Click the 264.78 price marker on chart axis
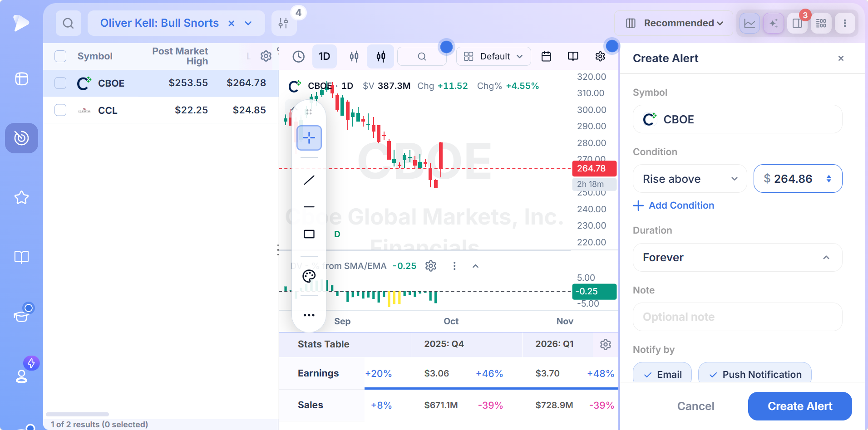868x430 pixels. 594,168
